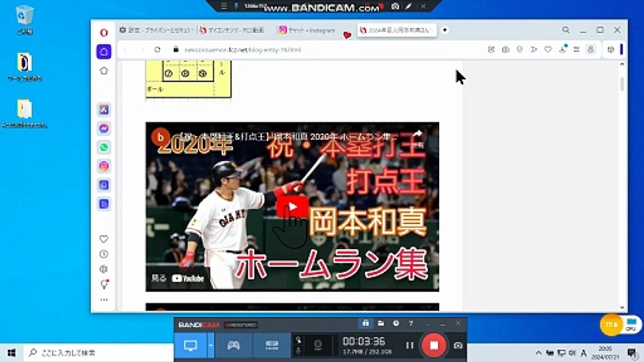
Task: Select the active 2024 blog entry tab
Action: (x=397, y=30)
